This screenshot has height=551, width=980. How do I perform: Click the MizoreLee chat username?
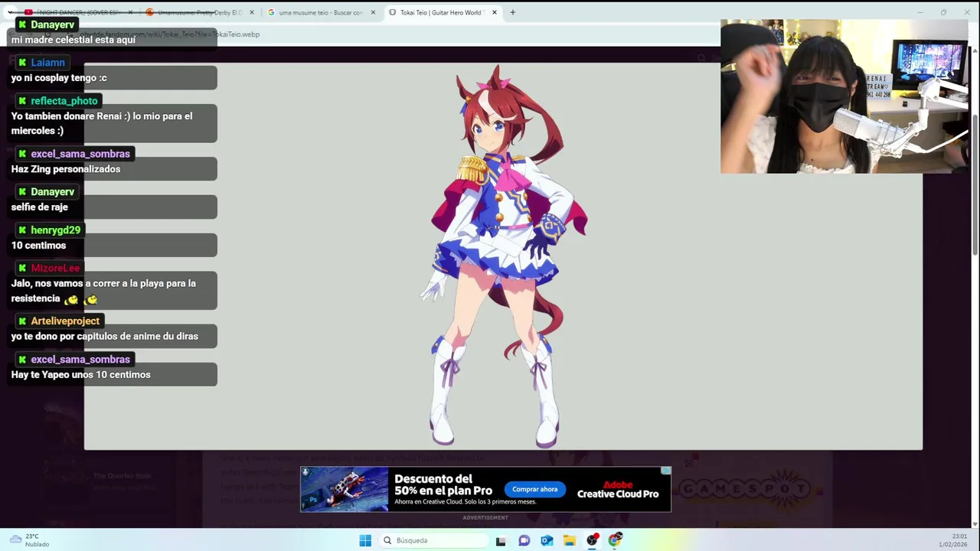click(x=55, y=269)
